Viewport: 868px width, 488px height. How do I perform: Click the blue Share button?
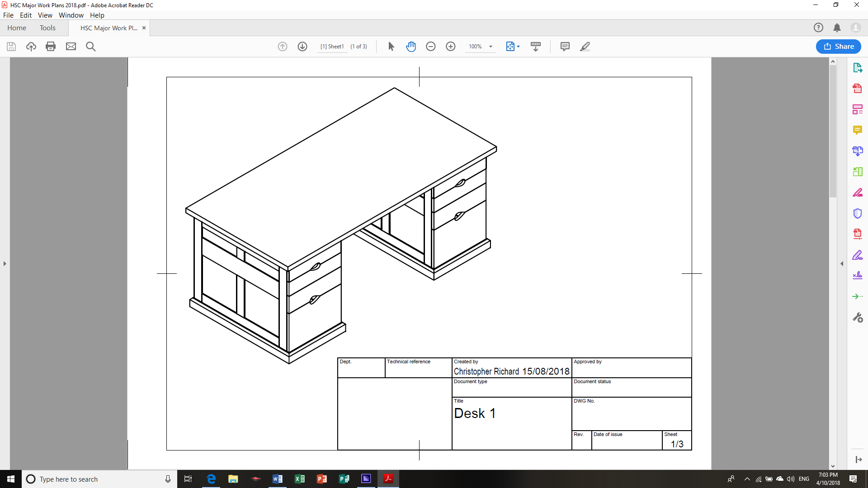point(839,47)
